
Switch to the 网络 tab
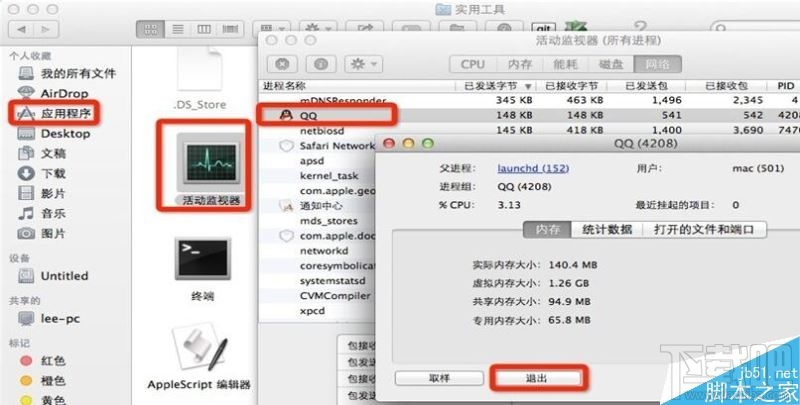tap(658, 64)
